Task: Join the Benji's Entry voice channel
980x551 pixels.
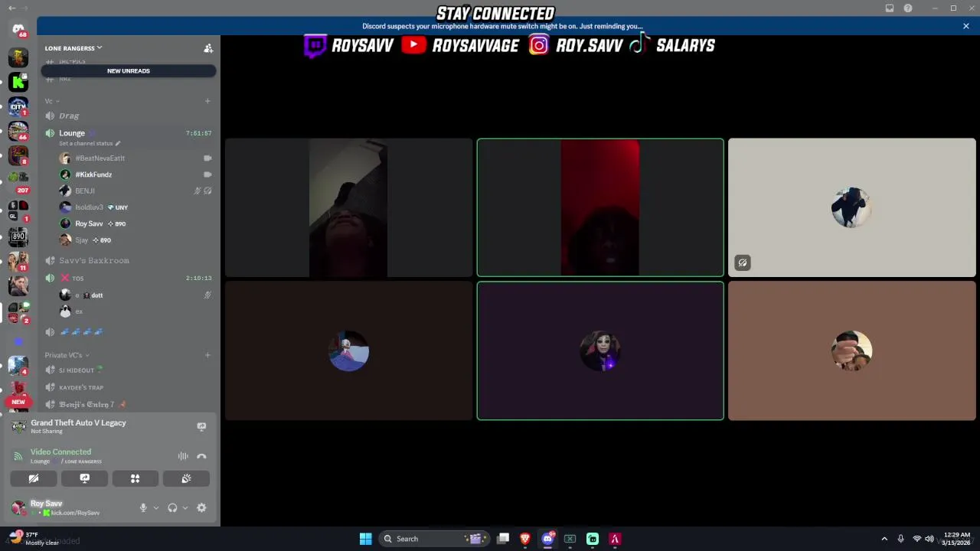Action: tap(129, 404)
